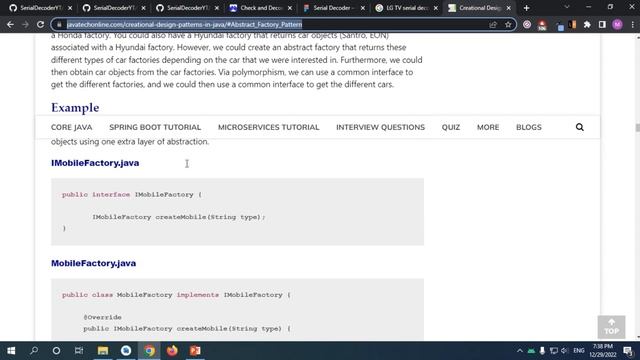Image resolution: width=640 pixels, height=360 pixels.
Task: Open the purple profile avatar menu
Action: click(617, 24)
